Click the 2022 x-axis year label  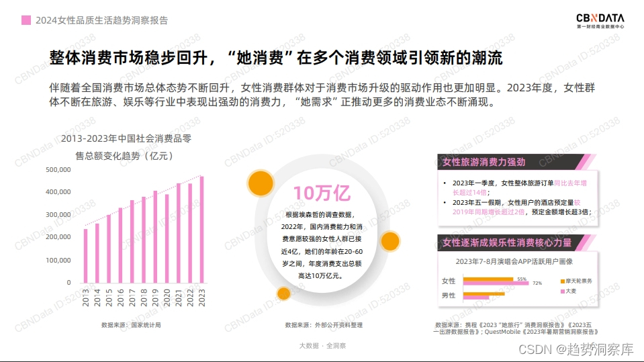coord(190,298)
